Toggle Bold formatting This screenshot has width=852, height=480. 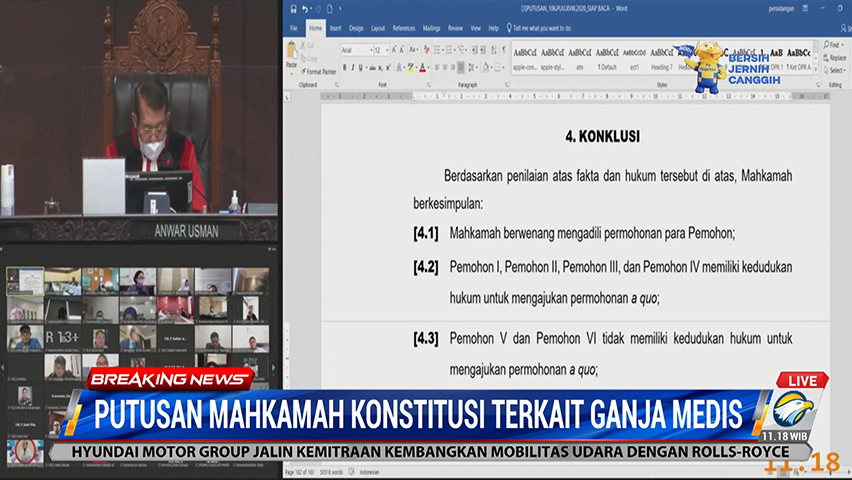tap(344, 67)
